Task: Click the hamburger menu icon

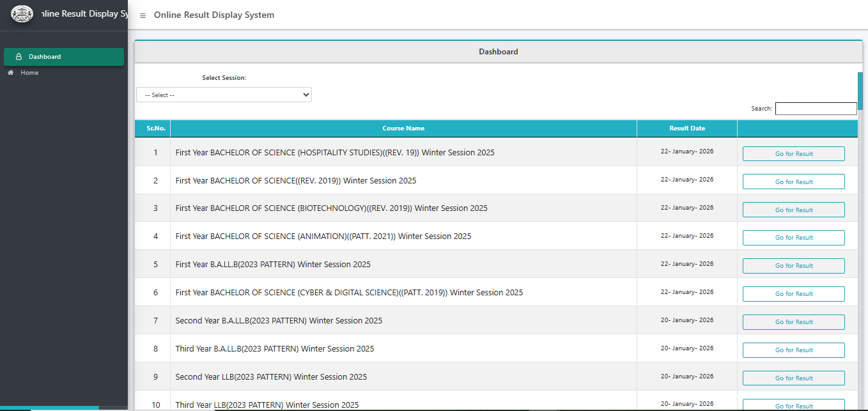Action: coord(143,15)
